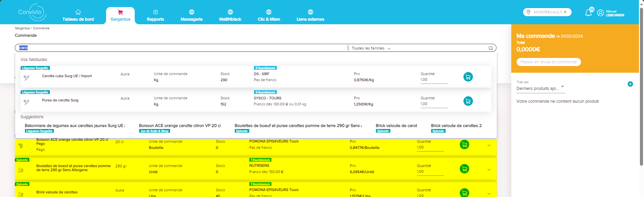This screenshot has height=197, width=644.
Task: Click the 'Légumes Surgelés' tag above Carotte cube
Action: (x=35, y=68)
